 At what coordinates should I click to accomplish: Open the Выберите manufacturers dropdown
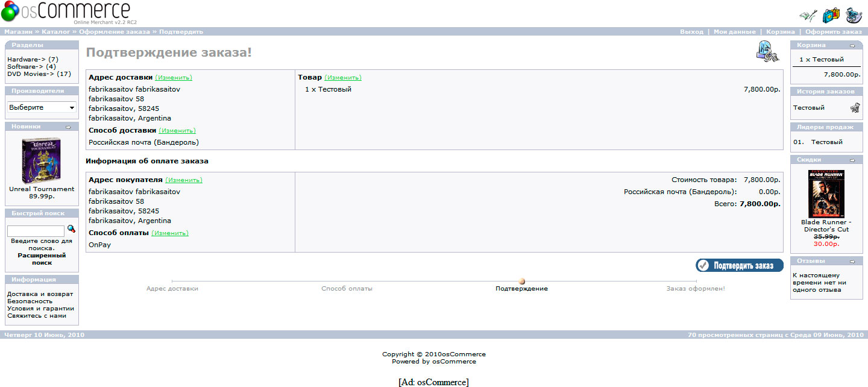(x=42, y=107)
